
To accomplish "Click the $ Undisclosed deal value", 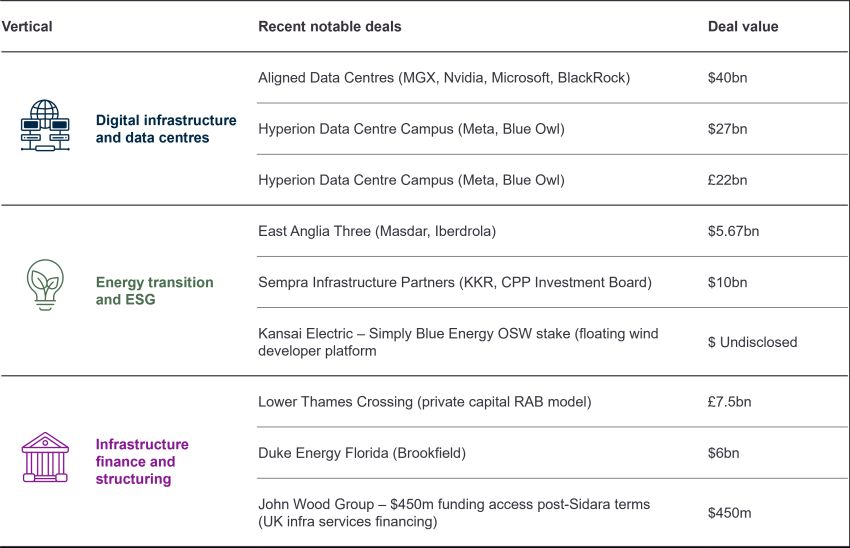I will (x=752, y=342).
